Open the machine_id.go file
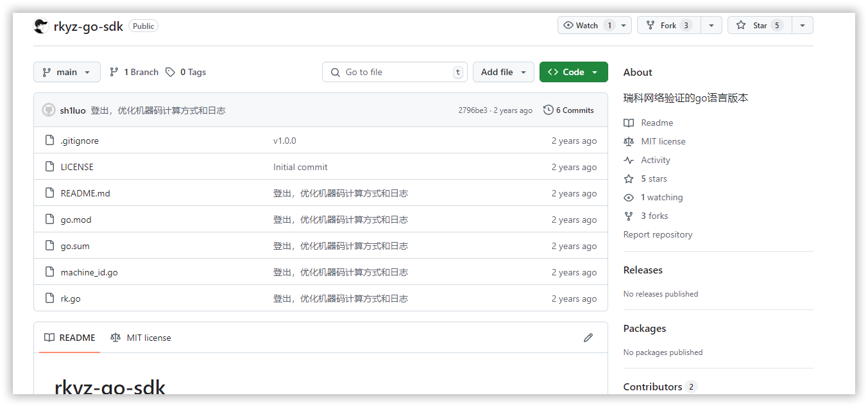This screenshot has width=868, height=407. [89, 272]
